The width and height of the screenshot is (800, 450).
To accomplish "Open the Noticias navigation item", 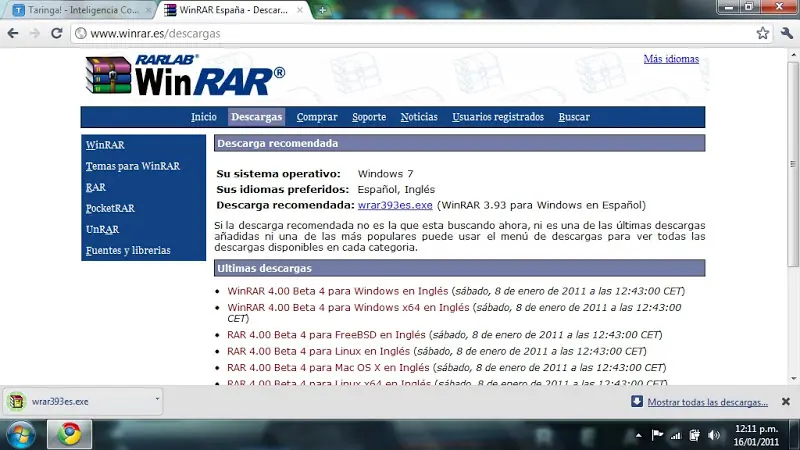I will pyautogui.click(x=419, y=117).
